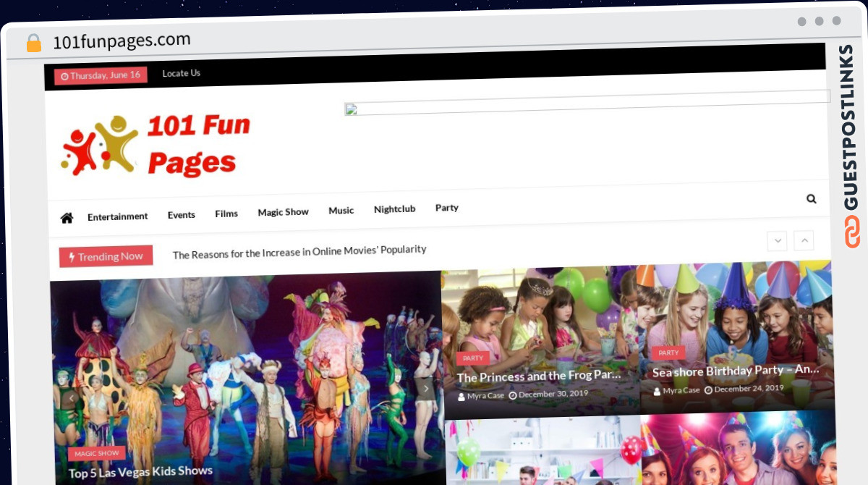The image size is (868, 485).
Task: Show next trending item with down chevron
Action: coord(778,241)
